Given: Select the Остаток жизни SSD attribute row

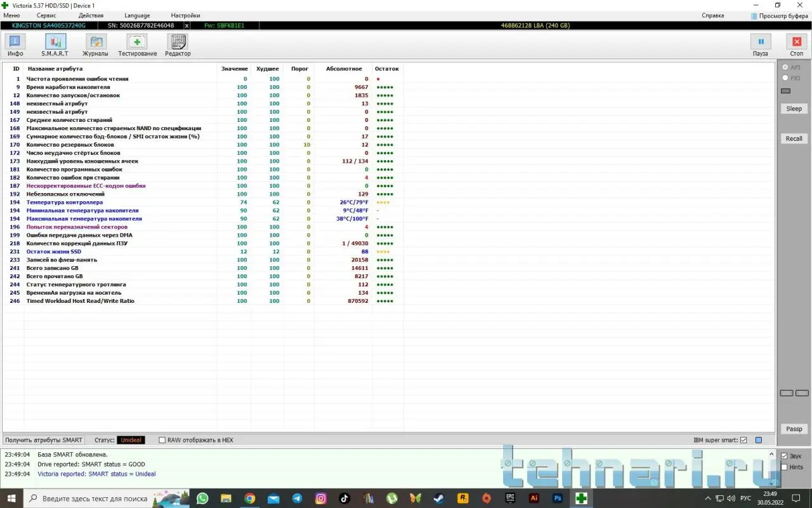Looking at the screenshot, I should pyautogui.click(x=204, y=251).
